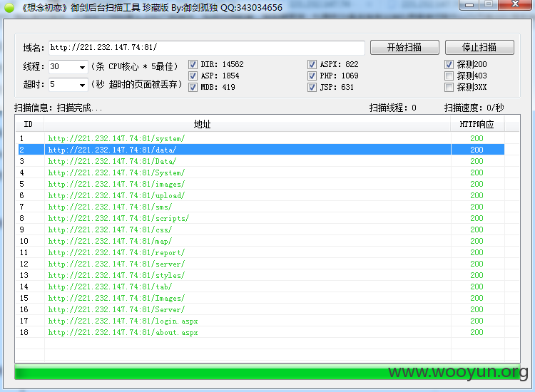
Task: Click the ID cell 10
Action: pyautogui.click(x=24, y=241)
